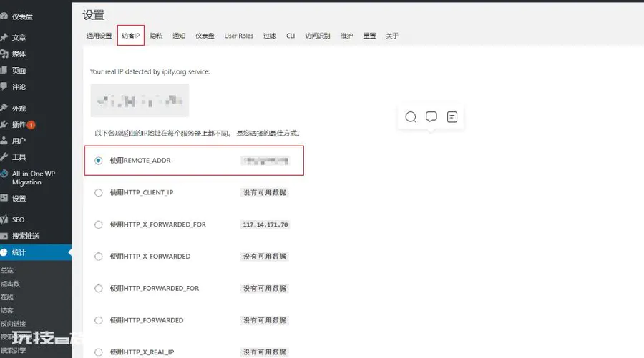
Task: Select the 使用HTTP_X_REAL_IP radio button
Action: 99,352
